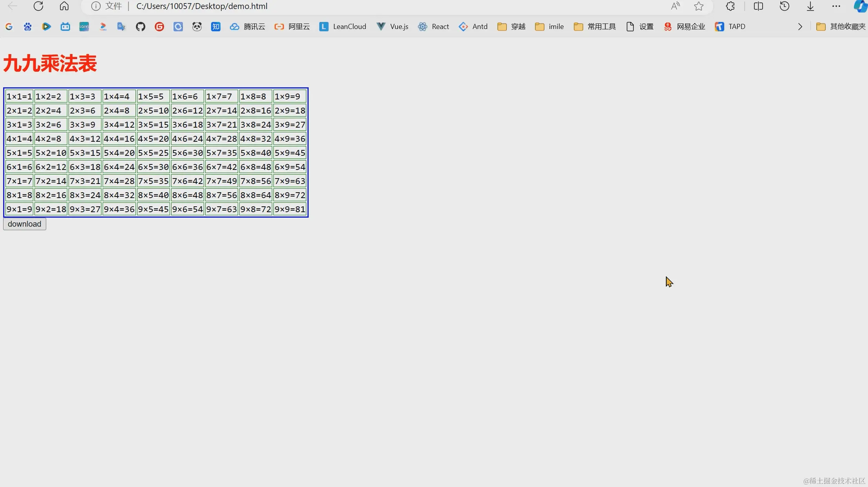868x487 pixels.
Task: Click the 9×9=81 table cell
Action: 290,209
